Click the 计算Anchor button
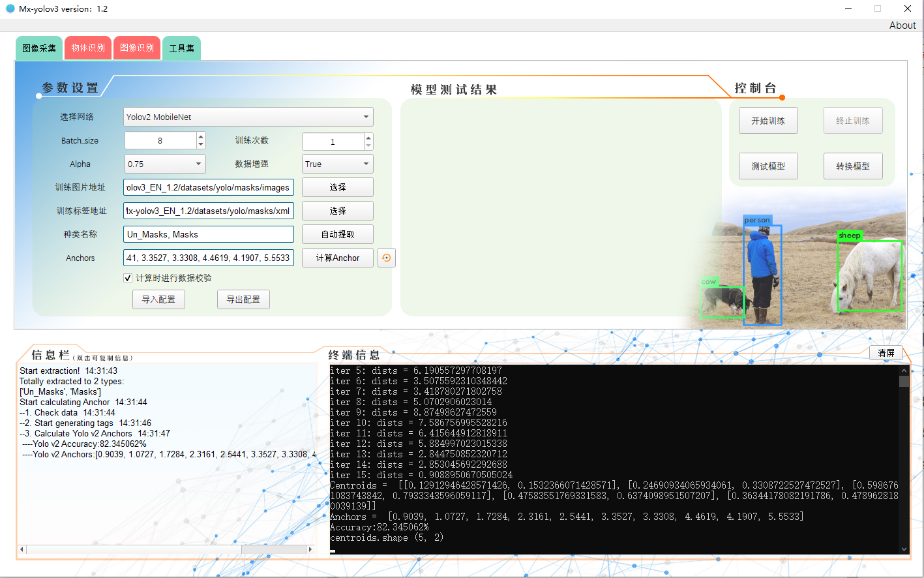924x578 pixels. (338, 258)
